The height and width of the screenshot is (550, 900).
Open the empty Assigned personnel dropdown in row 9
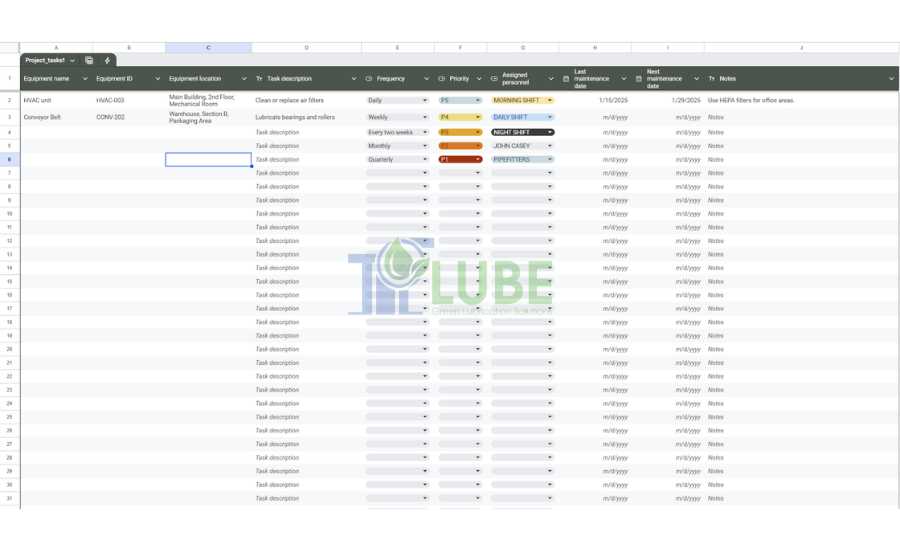(x=522, y=200)
